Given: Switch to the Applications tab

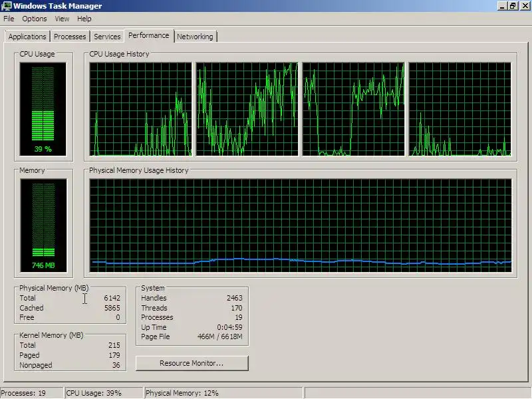Looking at the screenshot, I should pos(27,37).
